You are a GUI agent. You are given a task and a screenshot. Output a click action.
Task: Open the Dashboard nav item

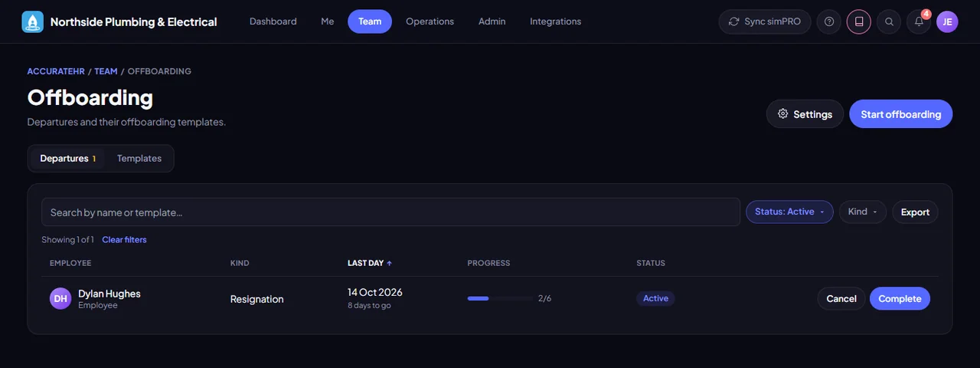[x=273, y=21]
